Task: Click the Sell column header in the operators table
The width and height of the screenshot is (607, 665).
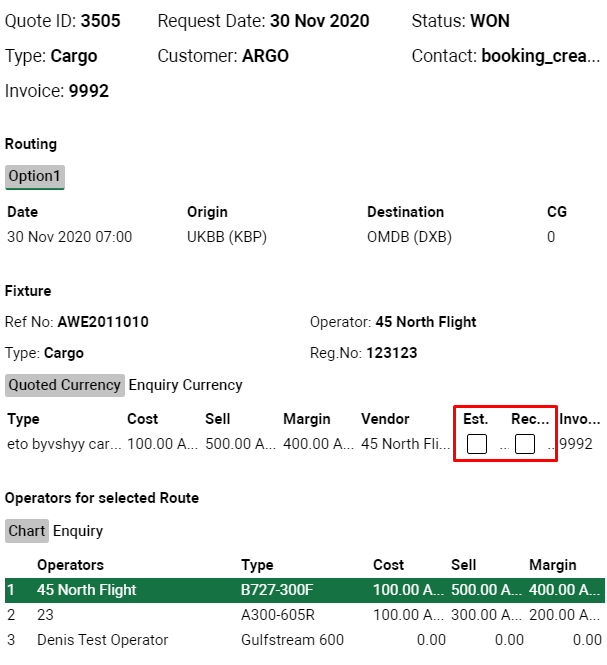Action: coord(464,565)
